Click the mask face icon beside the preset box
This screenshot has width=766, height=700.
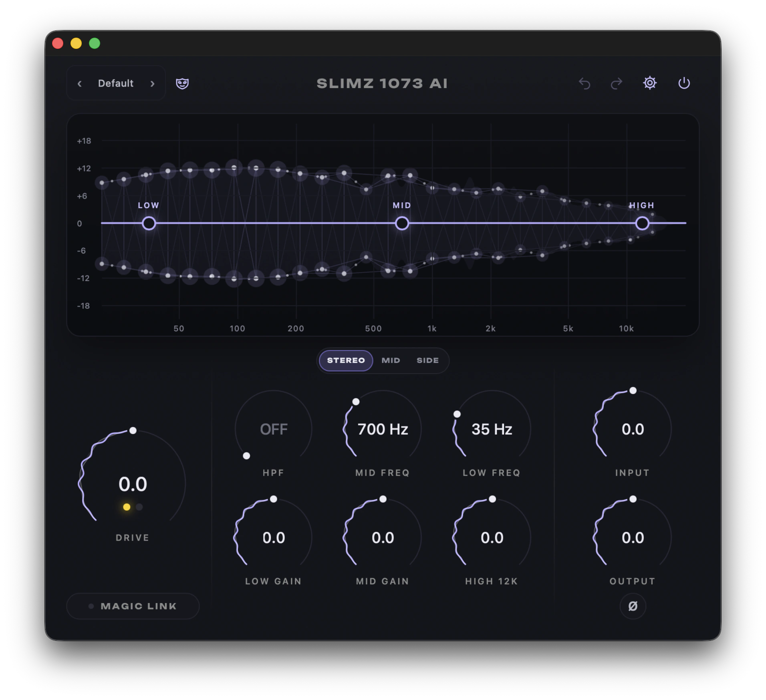(182, 83)
